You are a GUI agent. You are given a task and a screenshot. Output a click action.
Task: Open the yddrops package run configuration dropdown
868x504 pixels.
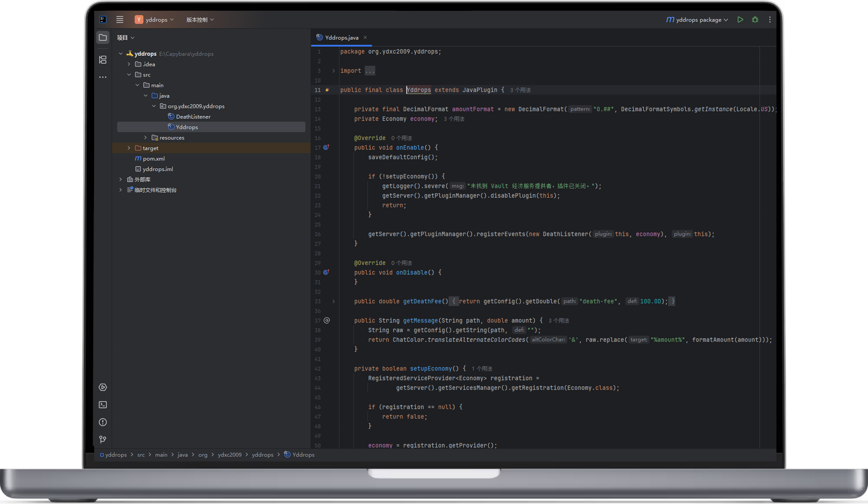(698, 20)
